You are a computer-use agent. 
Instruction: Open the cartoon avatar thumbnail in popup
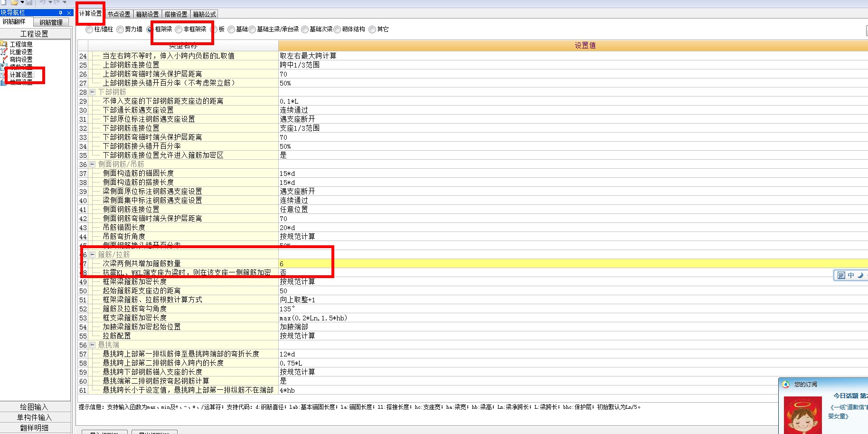tap(802, 415)
